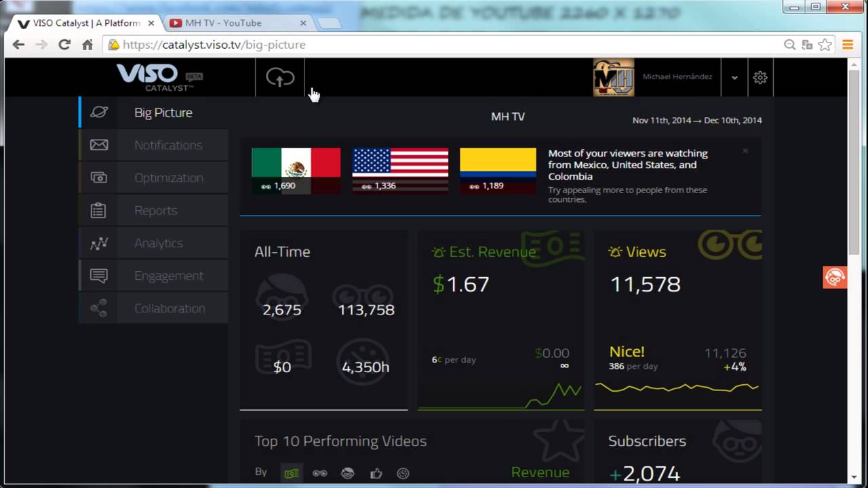Click the Subscribers card heading

(x=647, y=441)
